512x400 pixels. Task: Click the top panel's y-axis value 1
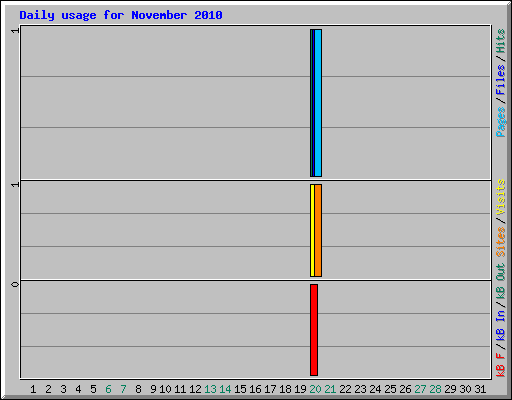click(x=15, y=31)
